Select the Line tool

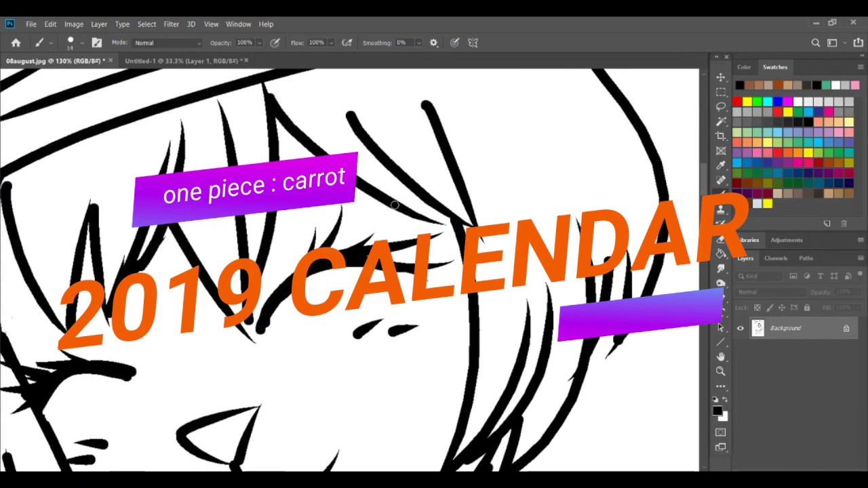coord(720,342)
